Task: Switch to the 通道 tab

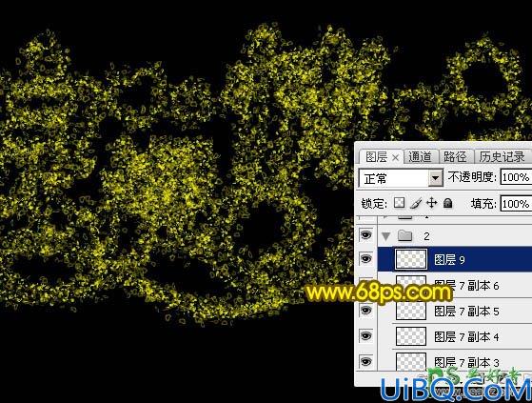Action: [420, 157]
